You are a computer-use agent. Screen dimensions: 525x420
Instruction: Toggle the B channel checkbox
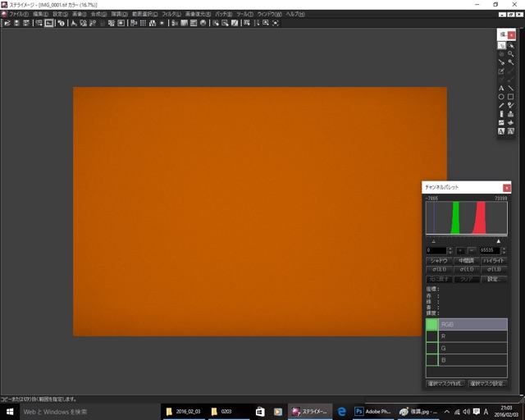[x=431, y=359]
